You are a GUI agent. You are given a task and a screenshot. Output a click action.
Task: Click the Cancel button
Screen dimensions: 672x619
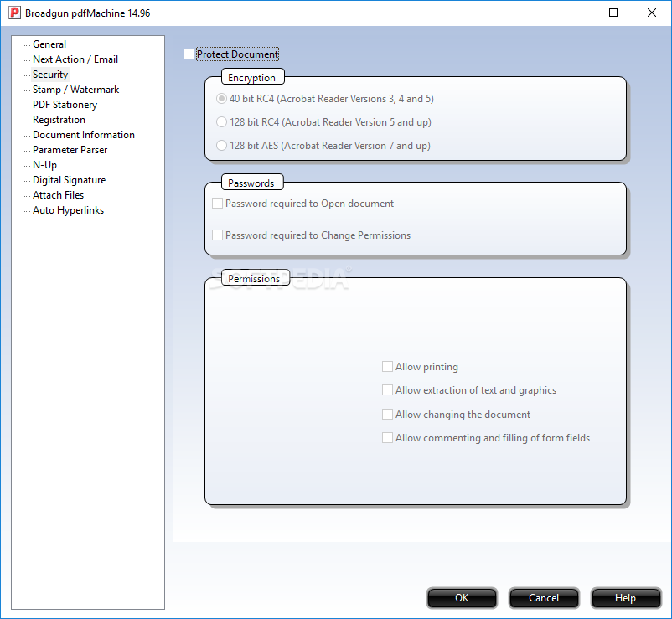tap(544, 597)
